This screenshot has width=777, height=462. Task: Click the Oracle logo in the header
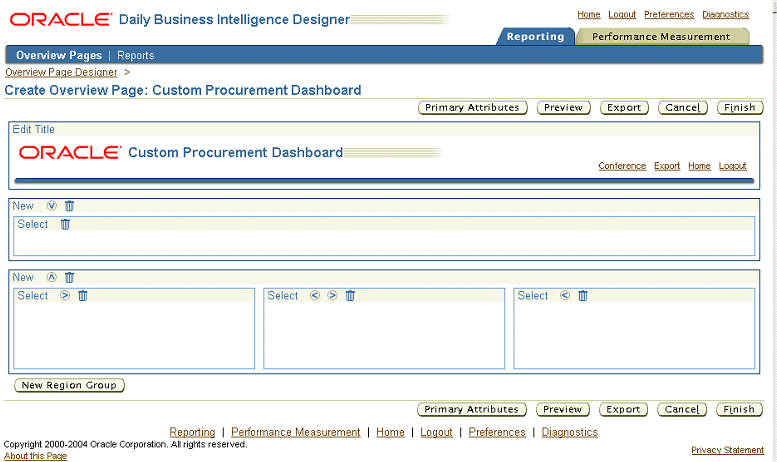(61, 19)
